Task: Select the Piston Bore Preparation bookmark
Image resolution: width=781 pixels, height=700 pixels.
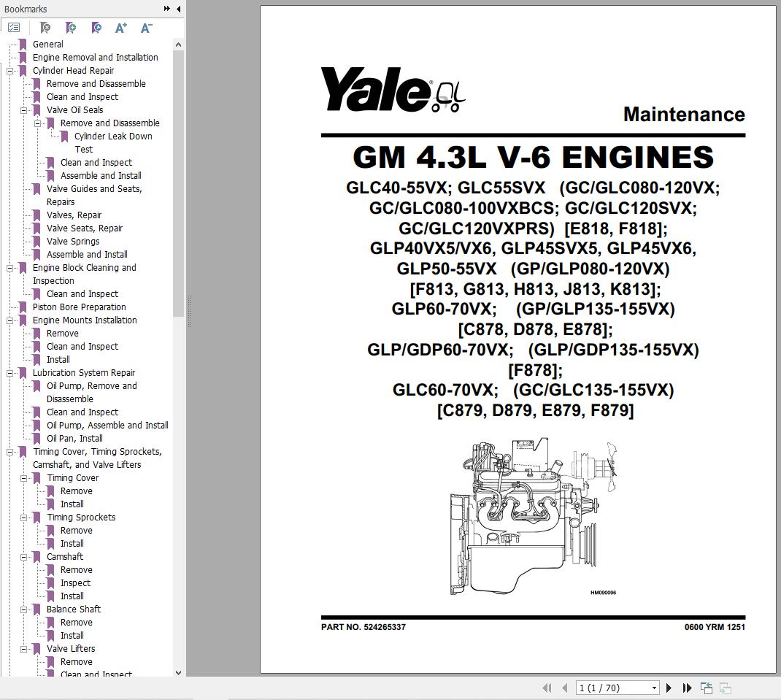Action: click(80, 307)
